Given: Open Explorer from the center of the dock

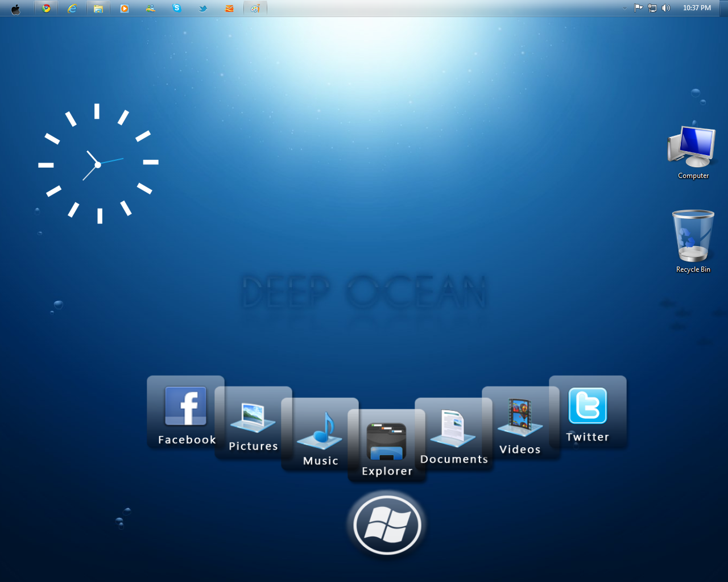Looking at the screenshot, I should click(x=387, y=440).
